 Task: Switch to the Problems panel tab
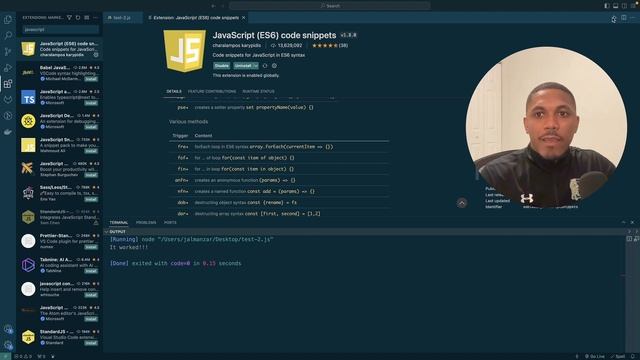(146, 222)
